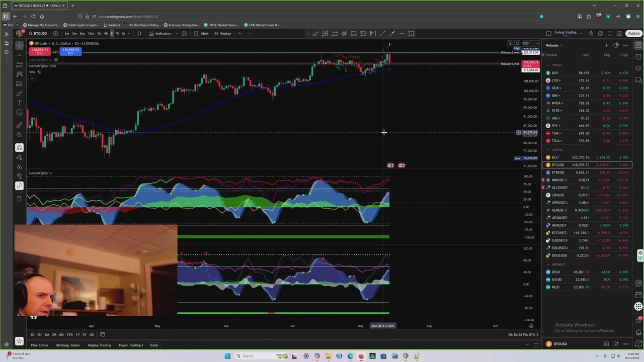Select the rectangle drawing tool in favorites bar

tap(411, 34)
